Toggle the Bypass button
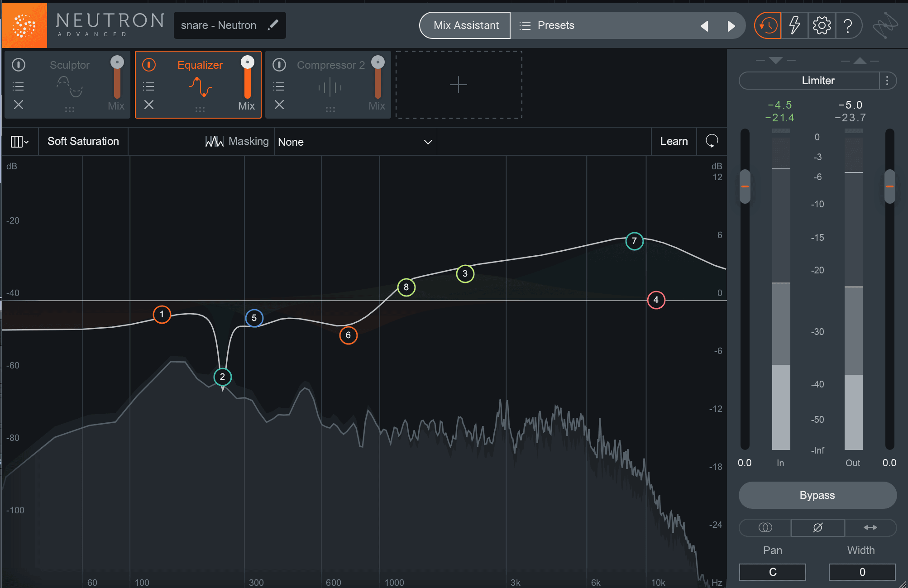 tap(817, 495)
